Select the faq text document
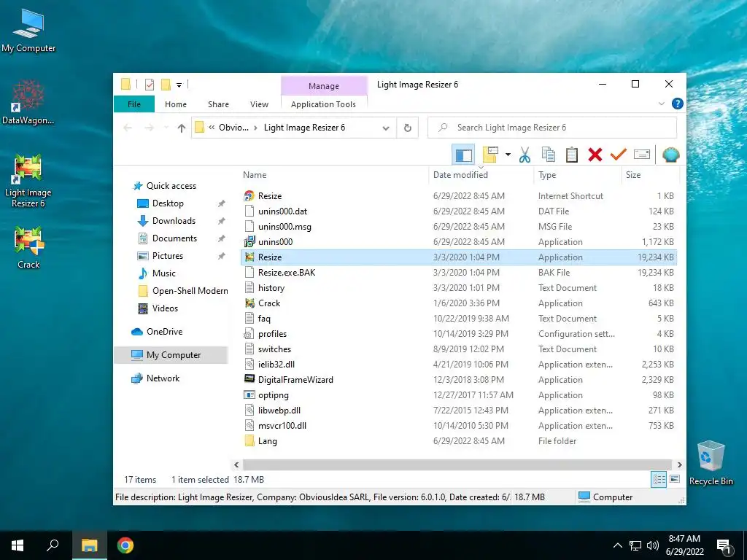This screenshot has height=560, width=747. (460, 318)
